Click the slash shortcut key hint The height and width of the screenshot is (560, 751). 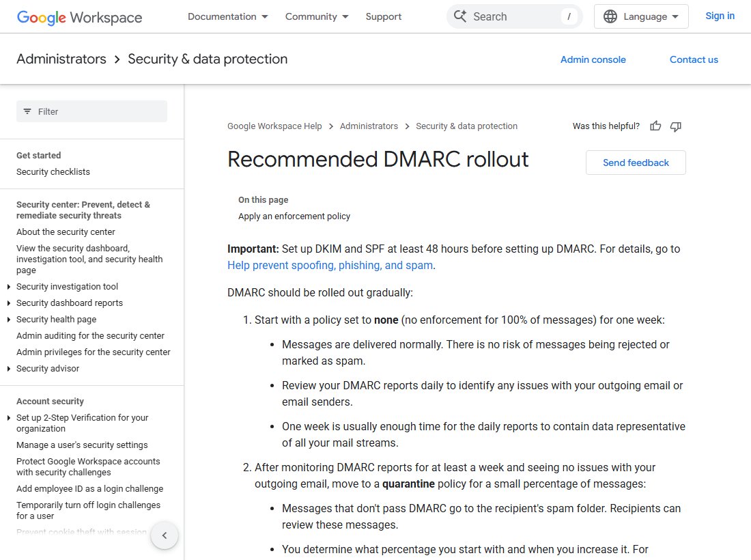coord(569,16)
